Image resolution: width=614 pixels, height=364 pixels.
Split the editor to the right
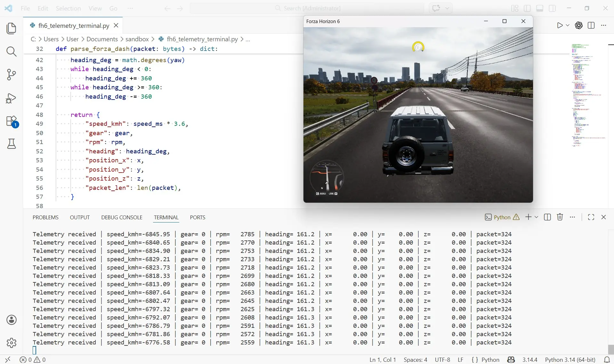click(x=591, y=26)
